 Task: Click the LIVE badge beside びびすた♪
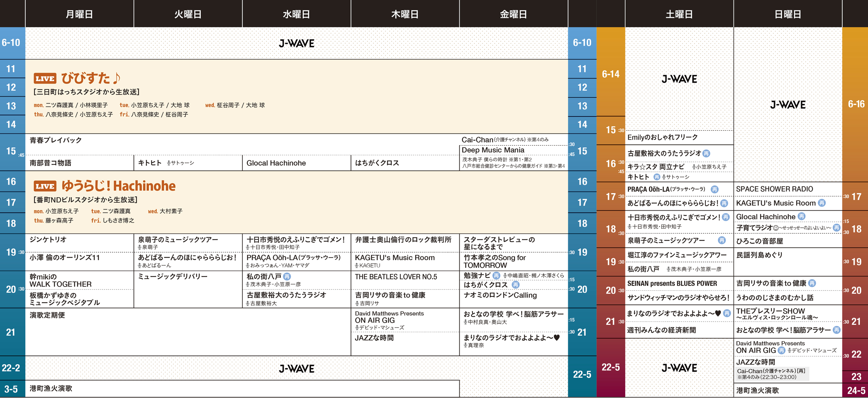[45, 79]
